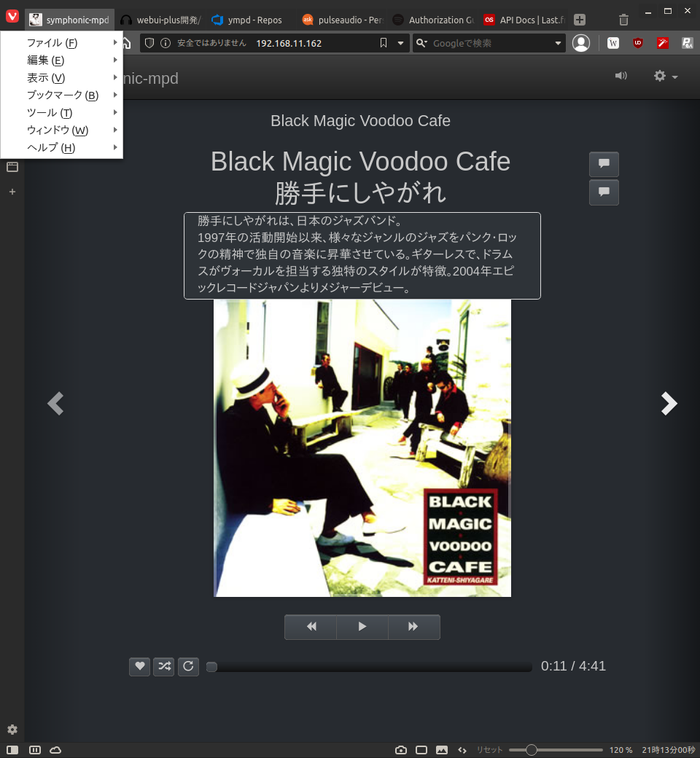Click the 勝手にしやがれ artist heading

coord(360,193)
